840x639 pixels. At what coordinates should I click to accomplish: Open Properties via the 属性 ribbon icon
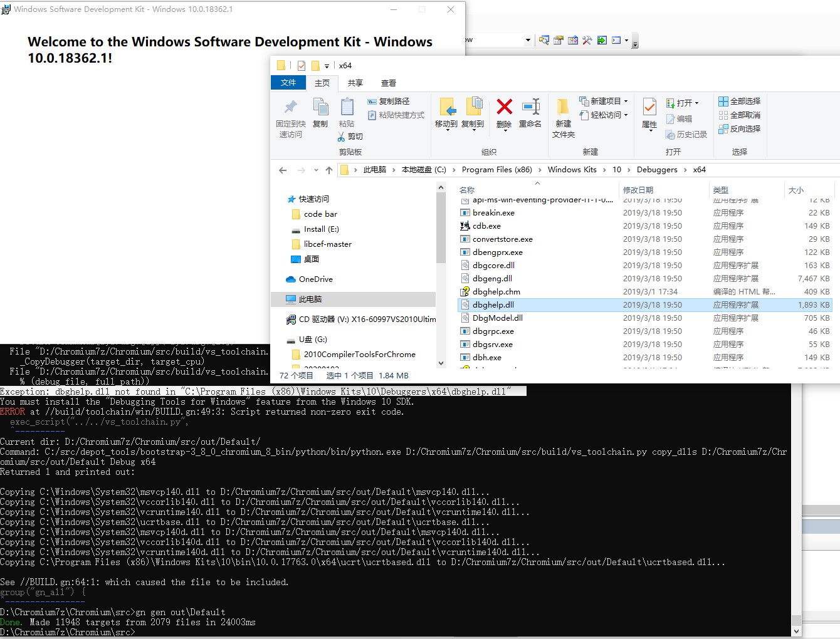pos(648,112)
